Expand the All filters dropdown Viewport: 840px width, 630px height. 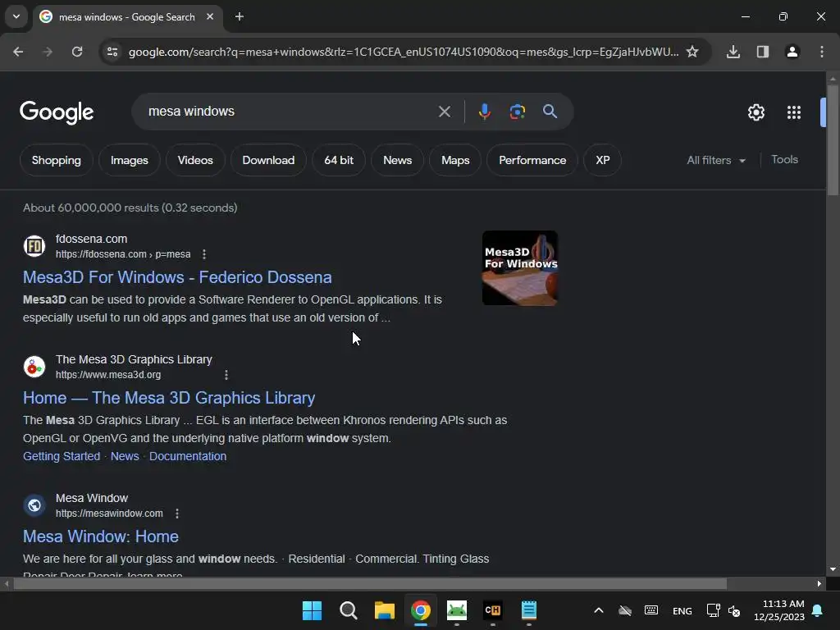[x=716, y=160]
